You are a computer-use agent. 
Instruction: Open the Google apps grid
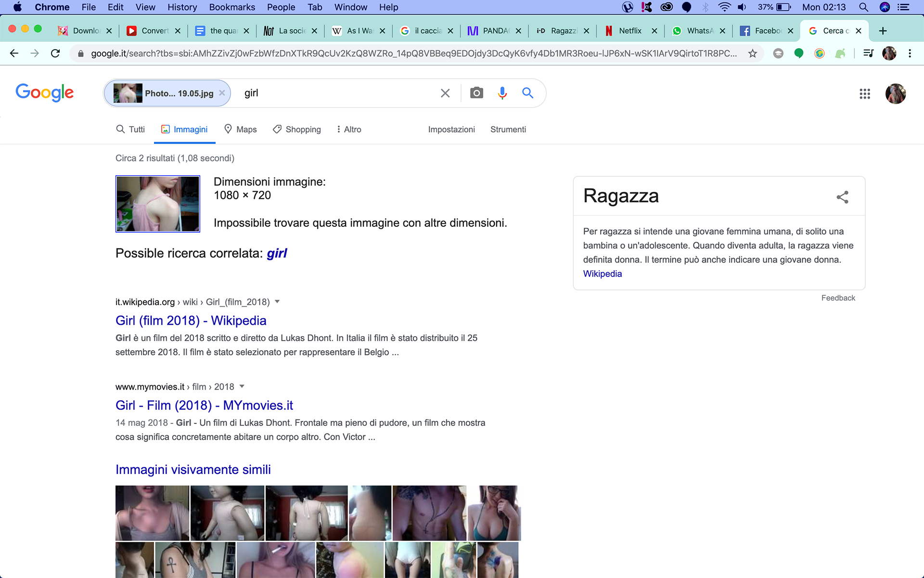(x=865, y=93)
